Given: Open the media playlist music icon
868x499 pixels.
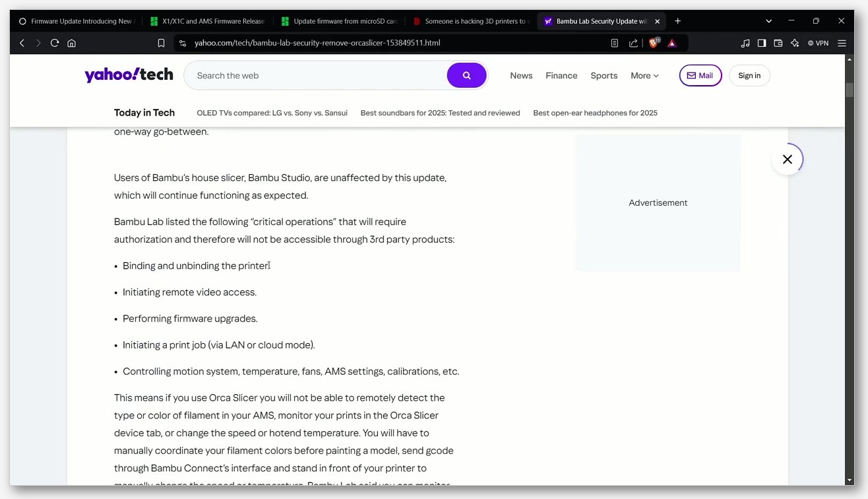Looking at the screenshot, I should (745, 43).
